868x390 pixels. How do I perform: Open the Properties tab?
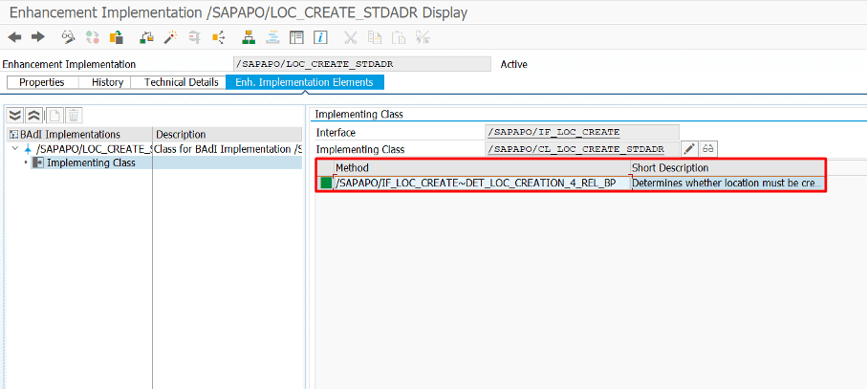42,82
